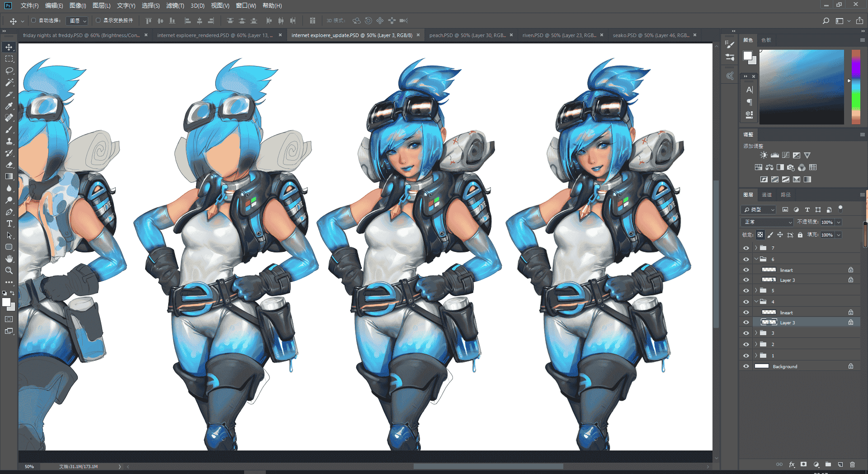Select the Hand tool
Viewport: 868px width, 474px height.
(x=9, y=259)
